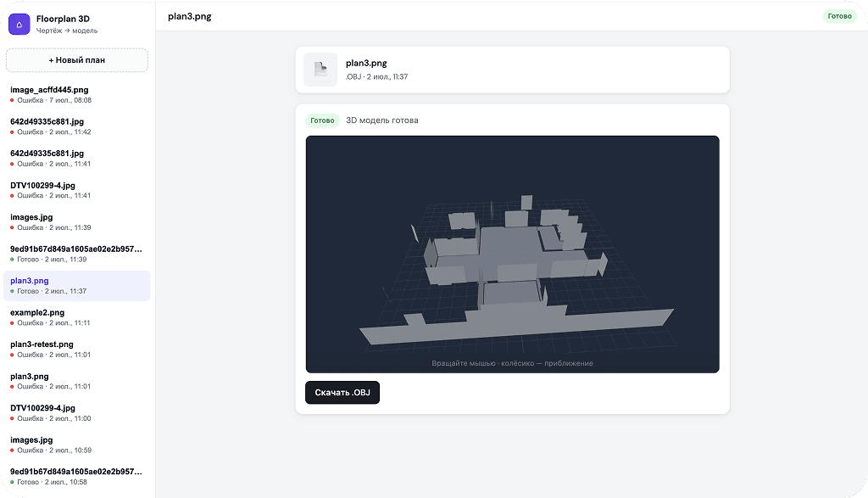Click the 3D model viewer canvas

tap(512, 255)
